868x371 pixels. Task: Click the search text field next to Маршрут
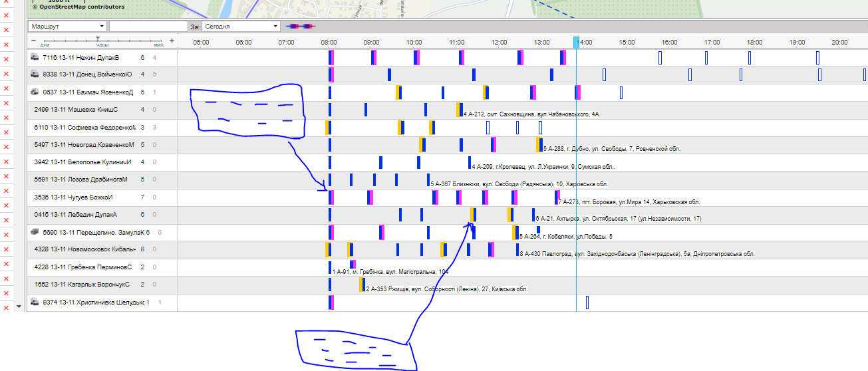(x=148, y=27)
